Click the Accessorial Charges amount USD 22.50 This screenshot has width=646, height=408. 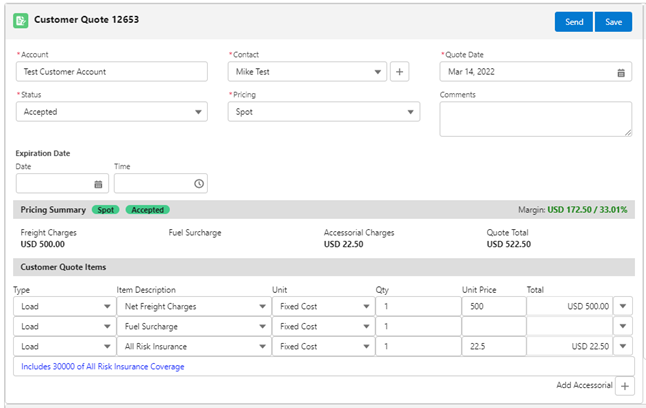click(x=344, y=244)
